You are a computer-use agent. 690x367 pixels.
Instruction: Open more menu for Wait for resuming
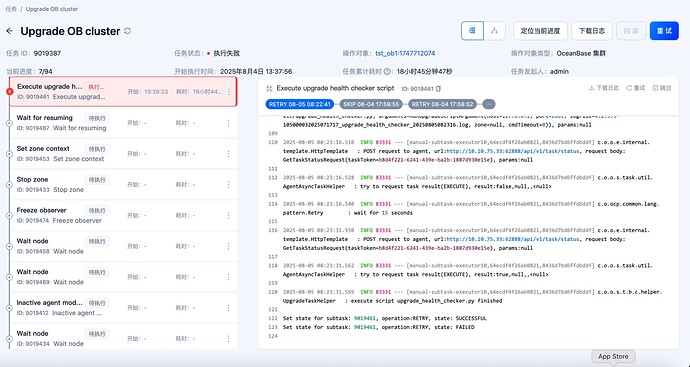coord(228,123)
